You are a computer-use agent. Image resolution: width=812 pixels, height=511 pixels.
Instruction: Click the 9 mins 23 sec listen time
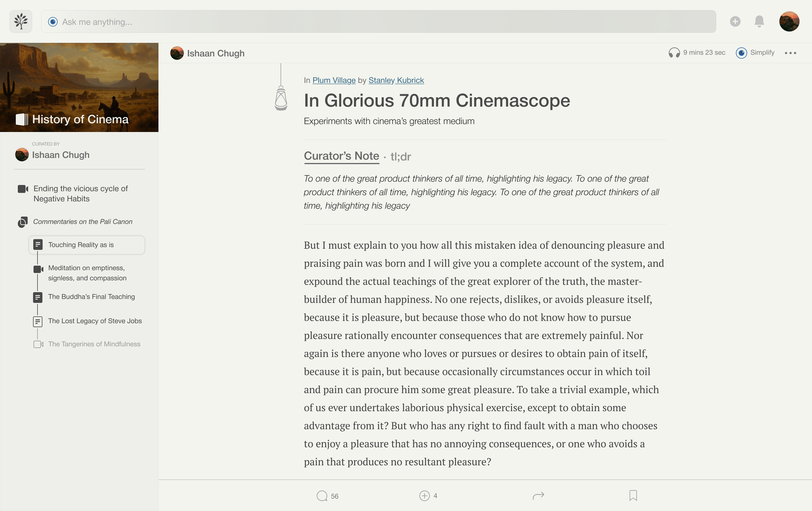(x=704, y=53)
